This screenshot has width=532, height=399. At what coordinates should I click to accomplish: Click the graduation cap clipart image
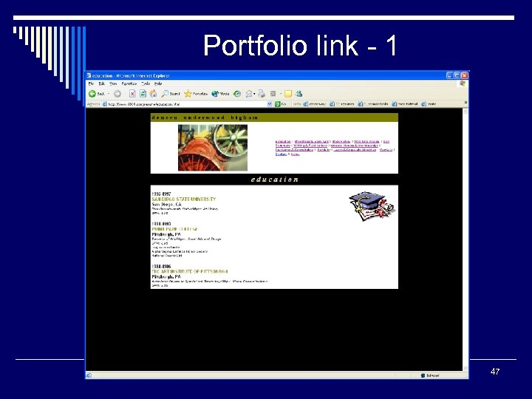(x=372, y=206)
